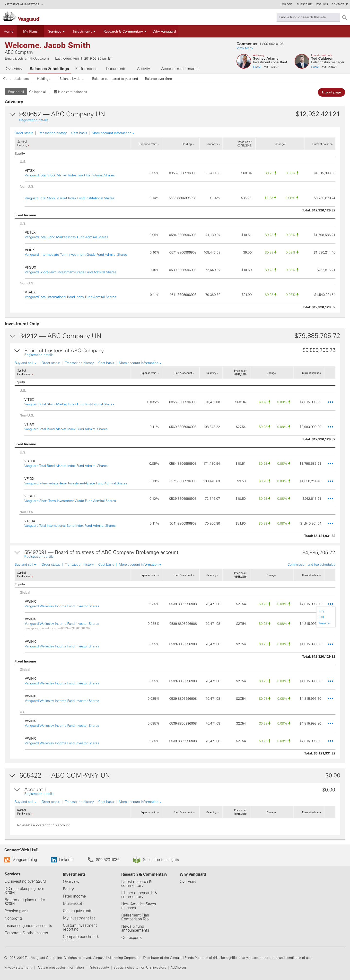Open Commission and fee schedules link
Viewport: 350px width, 980px height.
(311, 564)
